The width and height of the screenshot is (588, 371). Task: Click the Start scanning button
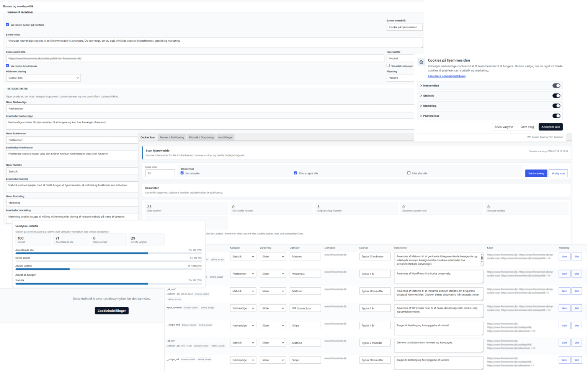tap(536, 173)
